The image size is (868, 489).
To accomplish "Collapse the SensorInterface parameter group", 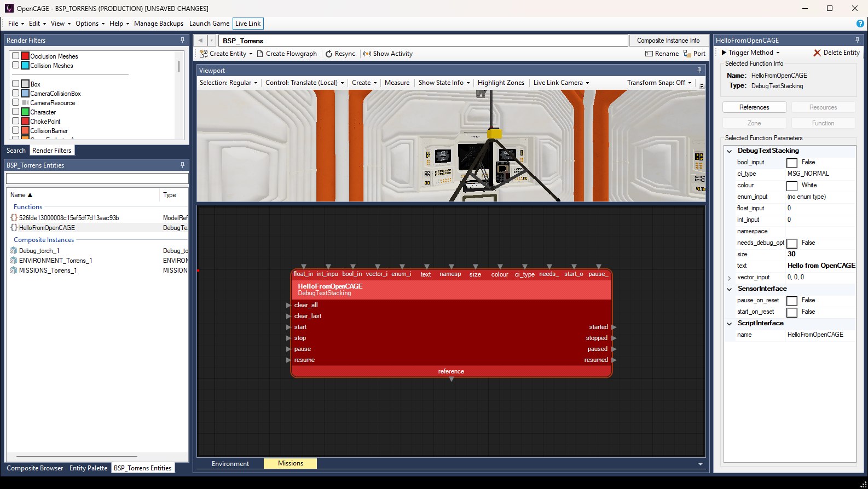I will [x=729, y=289].
